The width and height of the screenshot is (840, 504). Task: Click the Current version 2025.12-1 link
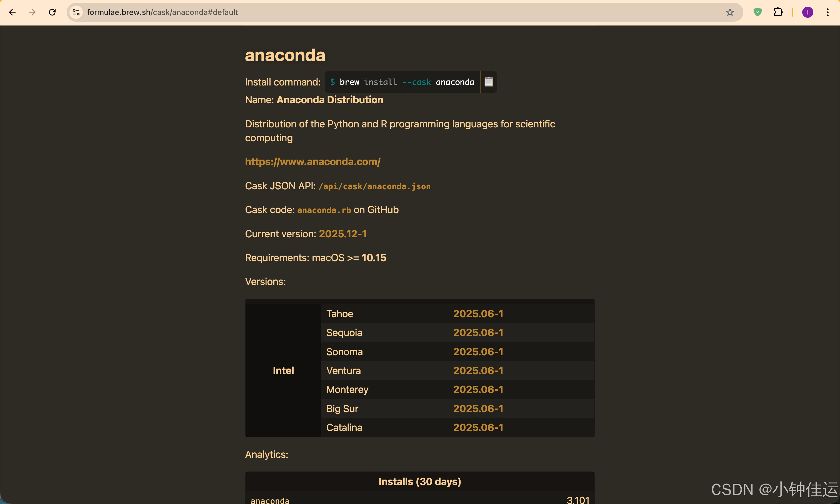343,234
